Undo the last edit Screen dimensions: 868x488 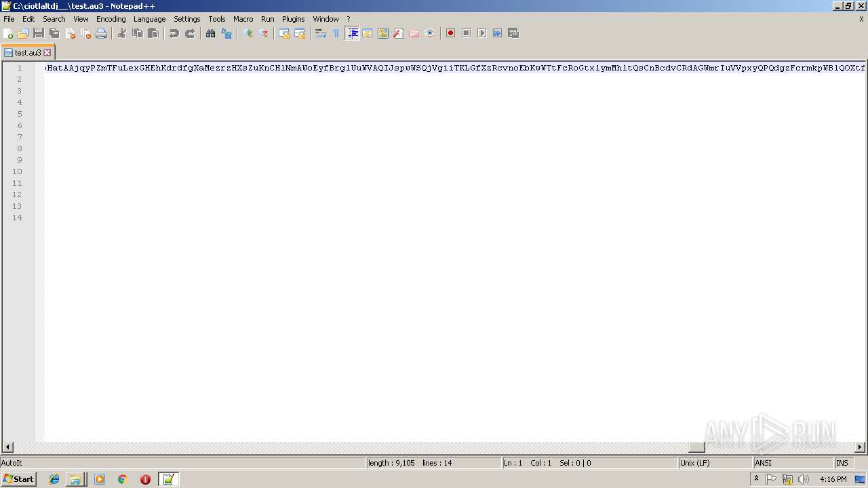[x=174, y=33]
